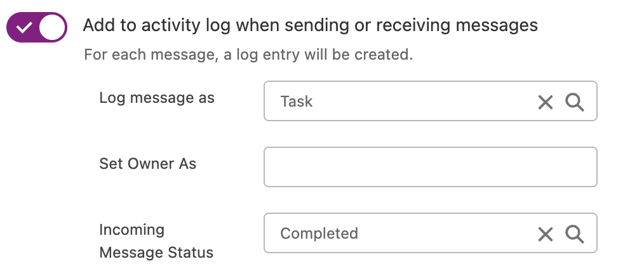Click the white checkmark inside the toggle

click(x=24, y=28)
